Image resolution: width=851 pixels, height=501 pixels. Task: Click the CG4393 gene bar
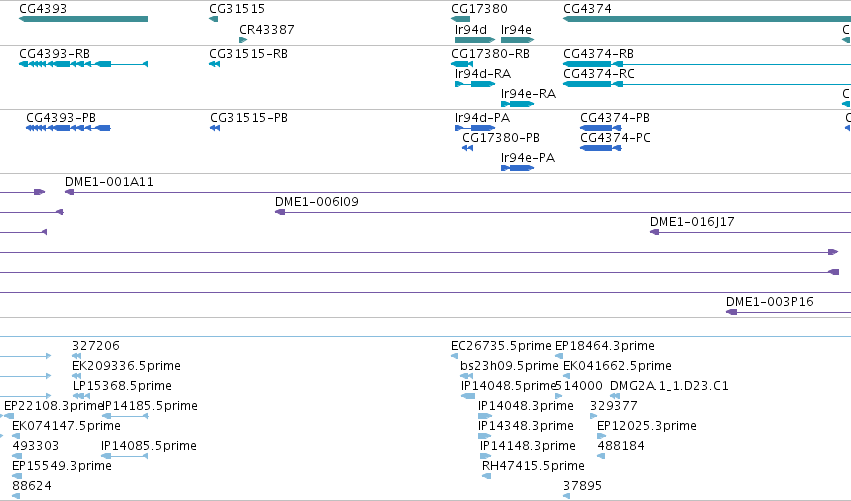83,19
